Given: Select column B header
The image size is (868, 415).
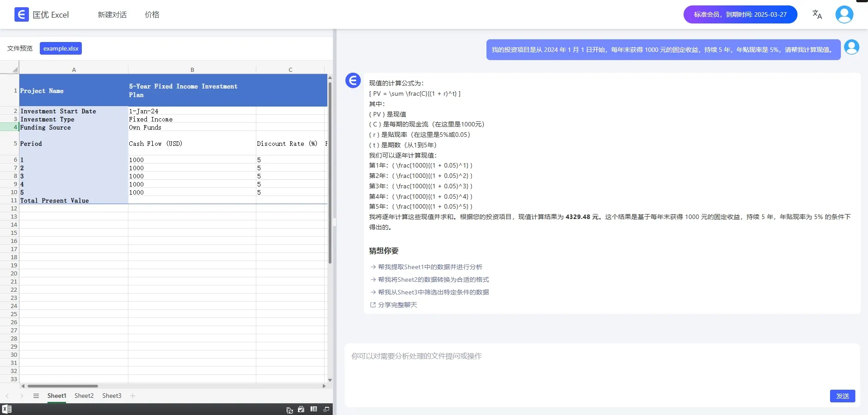Looking at the screenshot, I should tap(192, 70).
